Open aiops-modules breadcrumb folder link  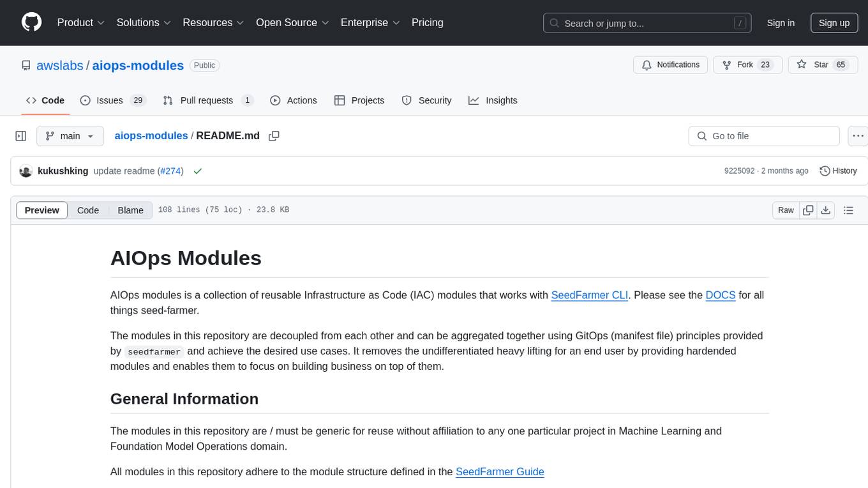tap(151, 136)
